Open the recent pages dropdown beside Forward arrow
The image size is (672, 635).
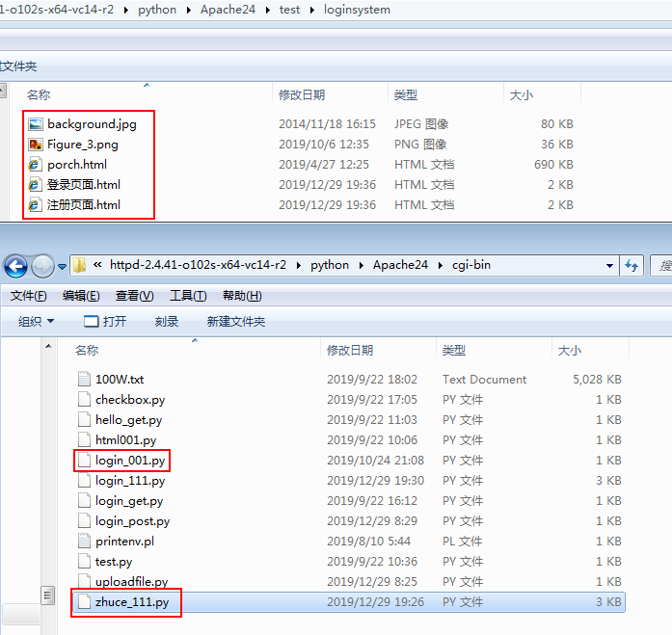point(62,267)
